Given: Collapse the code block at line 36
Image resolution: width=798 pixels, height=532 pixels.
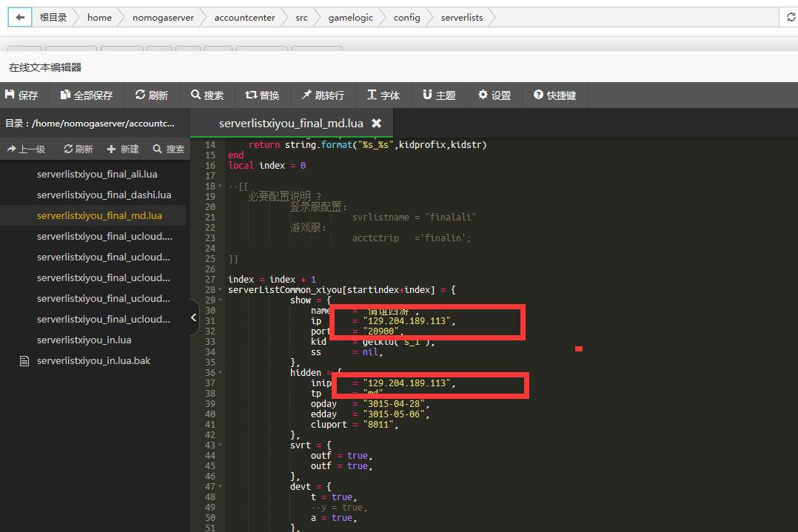Looking at the screenshot, I should tap(221, 373).
